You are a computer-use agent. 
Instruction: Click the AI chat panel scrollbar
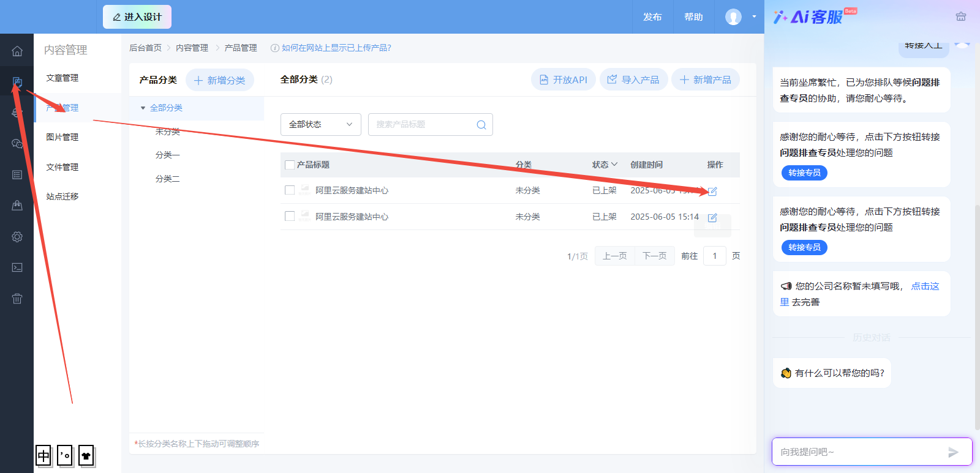[x=976, y=306]
